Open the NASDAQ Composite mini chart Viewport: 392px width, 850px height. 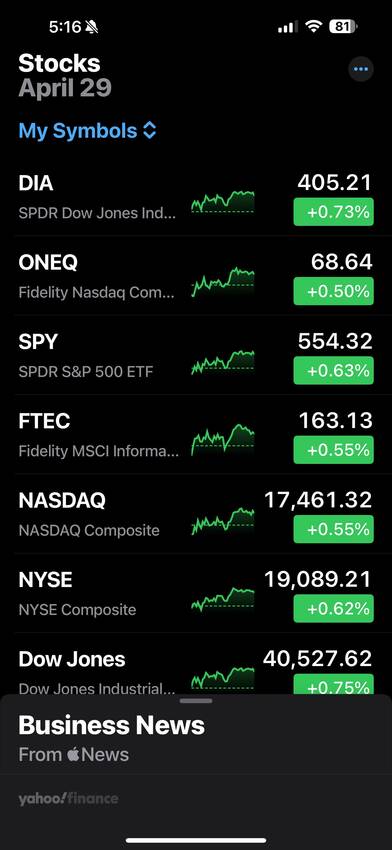223,519
